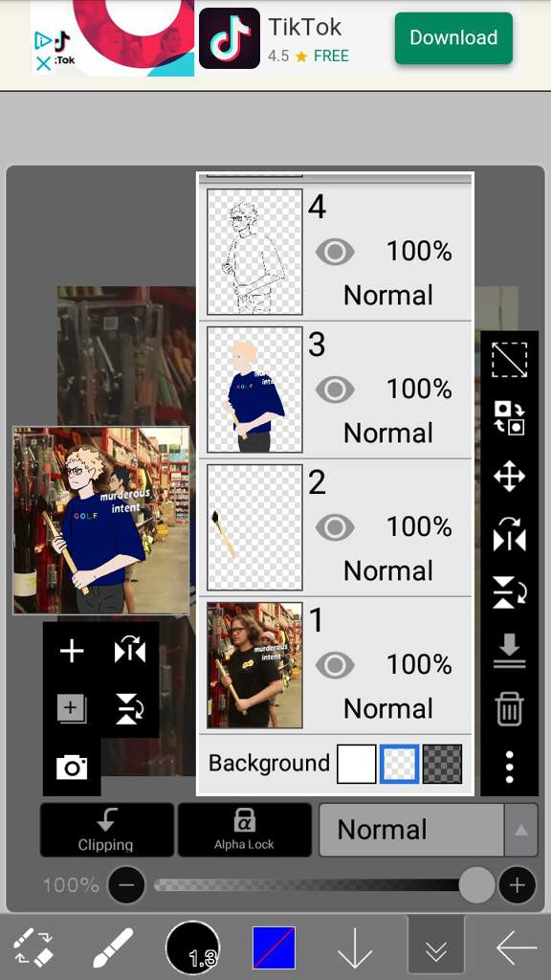
Task: Open the blue color swatch
Action: click(x=274, y=947)
